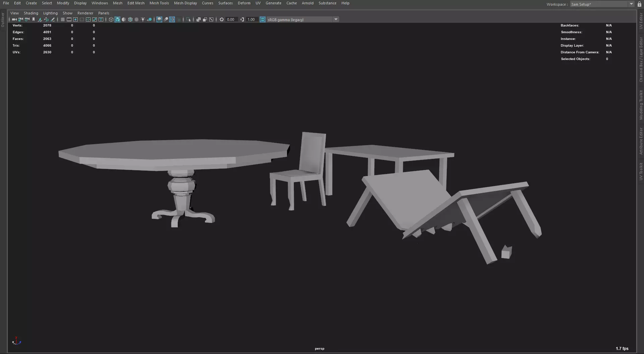The image size is (644, 354).
Task: Click the Select Camera icon
Action: [x=14, y=19]
